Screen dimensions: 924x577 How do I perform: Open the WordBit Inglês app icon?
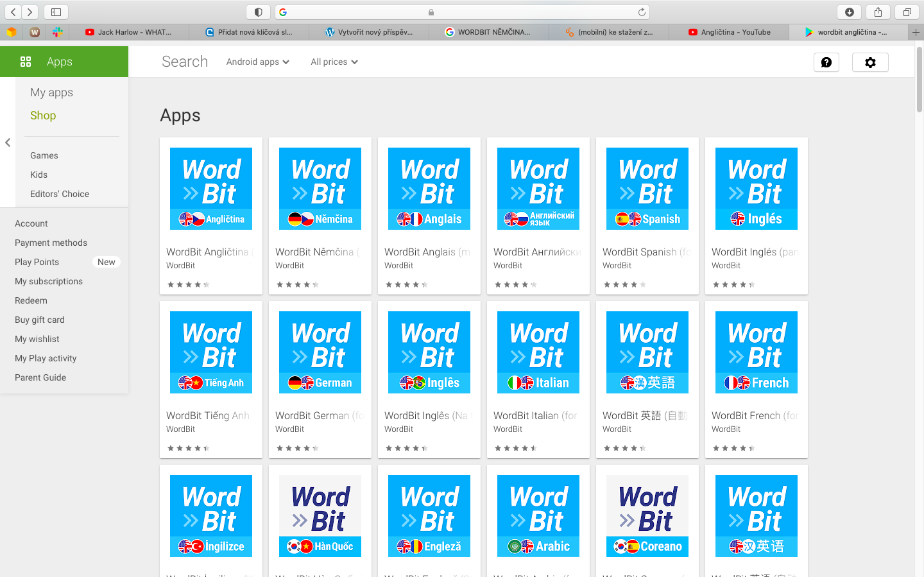click(x=429, y=352)
